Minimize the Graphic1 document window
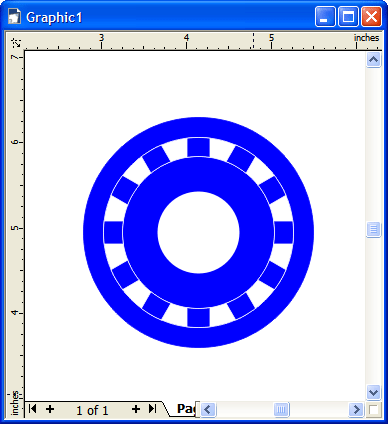The height and width of the screenshot is (424, 388). pos(325,17)
